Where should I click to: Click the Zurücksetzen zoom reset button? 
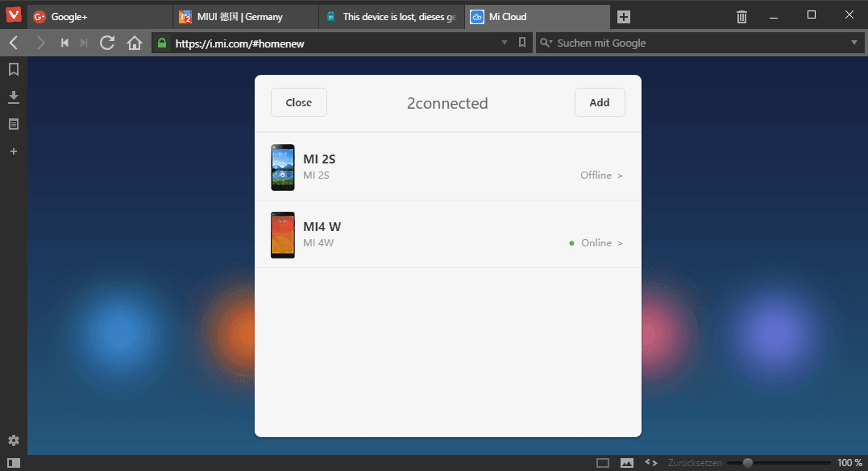[695, 463]
